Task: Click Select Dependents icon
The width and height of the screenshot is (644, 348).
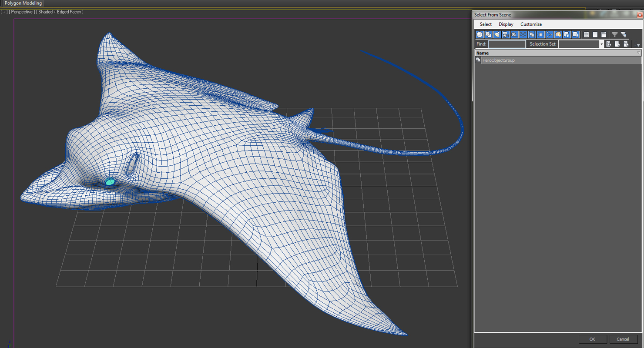Action: click(x=626, y=44)
